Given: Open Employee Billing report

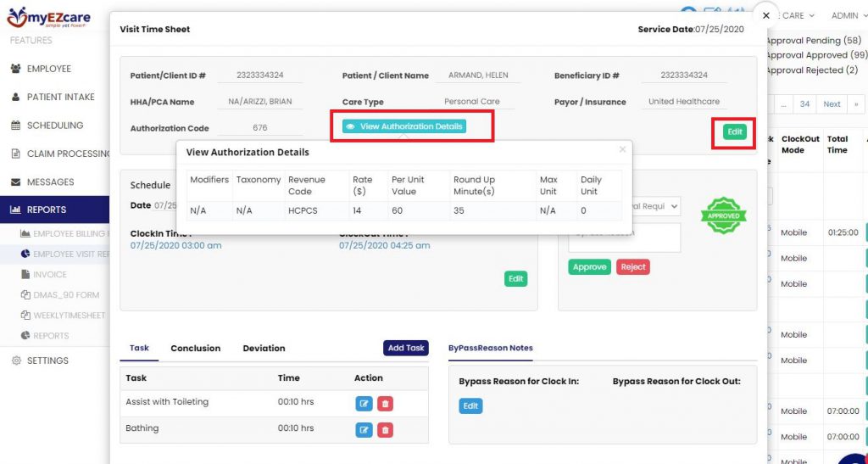Looking at the screenshot, I should pyautogui.click(x=65, y=233).
